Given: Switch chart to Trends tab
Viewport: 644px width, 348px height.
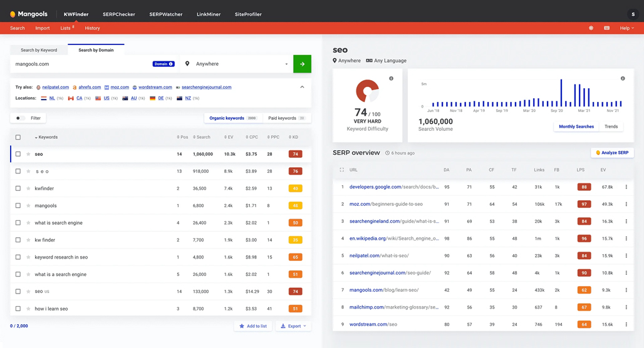Looking at the screenshot, I should pos(611,126).
